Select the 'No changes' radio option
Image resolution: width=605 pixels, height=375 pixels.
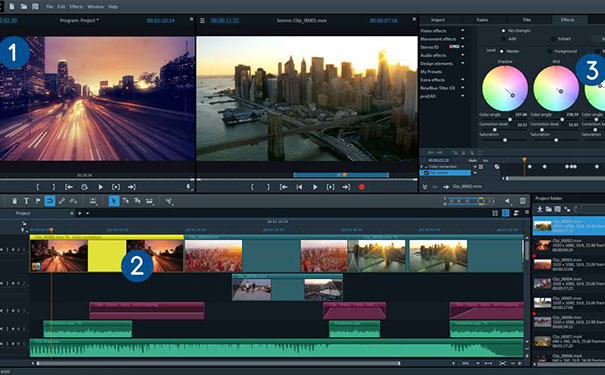coord(503,30)
